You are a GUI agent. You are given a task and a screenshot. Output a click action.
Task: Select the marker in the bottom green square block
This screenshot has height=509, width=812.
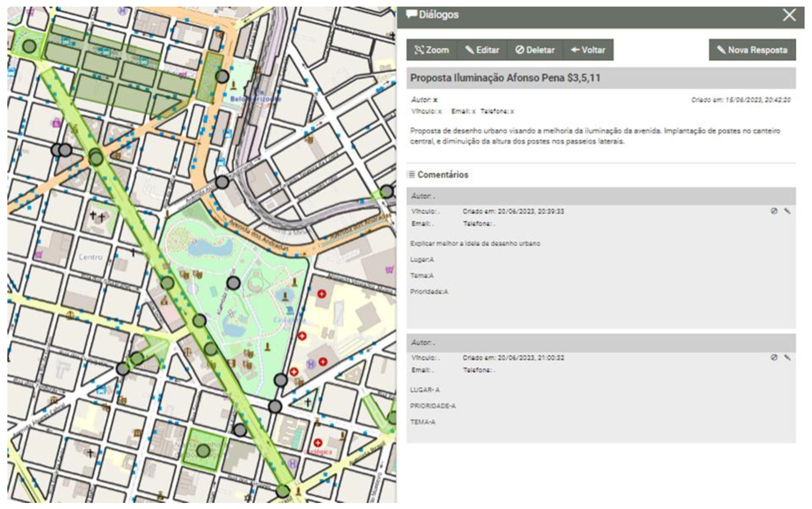203,451
